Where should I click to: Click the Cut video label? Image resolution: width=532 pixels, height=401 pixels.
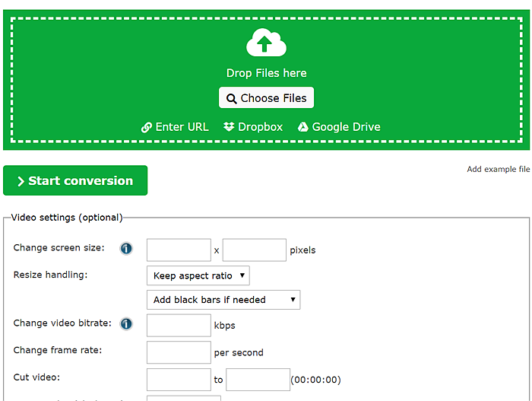[x=36, y=377]
